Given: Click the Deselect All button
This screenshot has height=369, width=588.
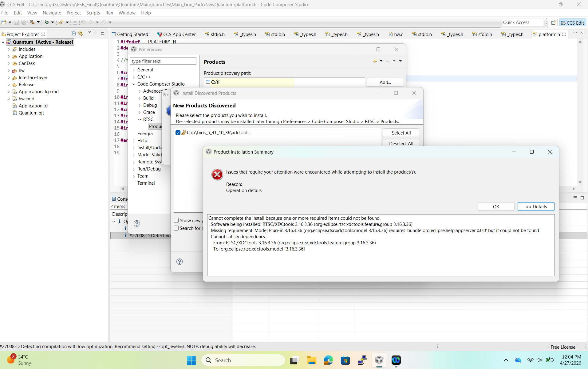Looking at the screenshot, I should (x=401, y=143).
